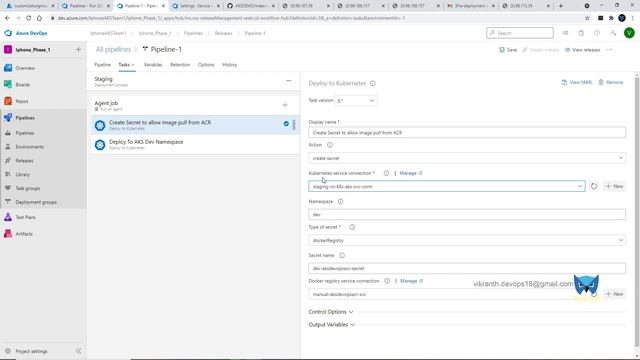
Task: Show info for Docker registry service connection
Action: pos(387,281)
